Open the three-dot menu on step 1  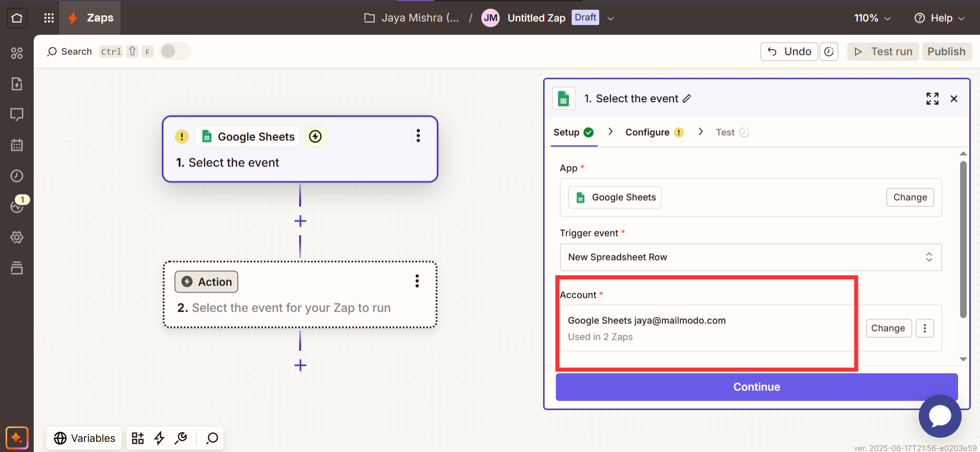pos(418,136)
